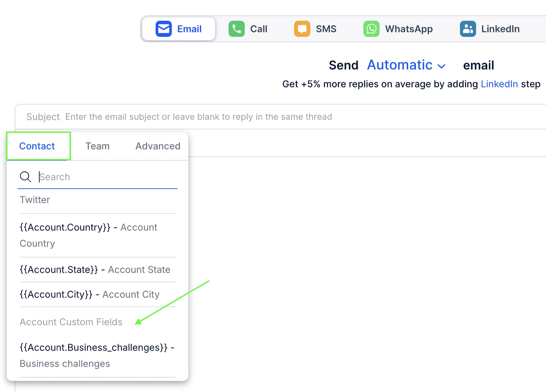The width and height of the screenshot is (546, 392).
Task: Follow the LinkedIn link in the tip
Action: (499, 84)
